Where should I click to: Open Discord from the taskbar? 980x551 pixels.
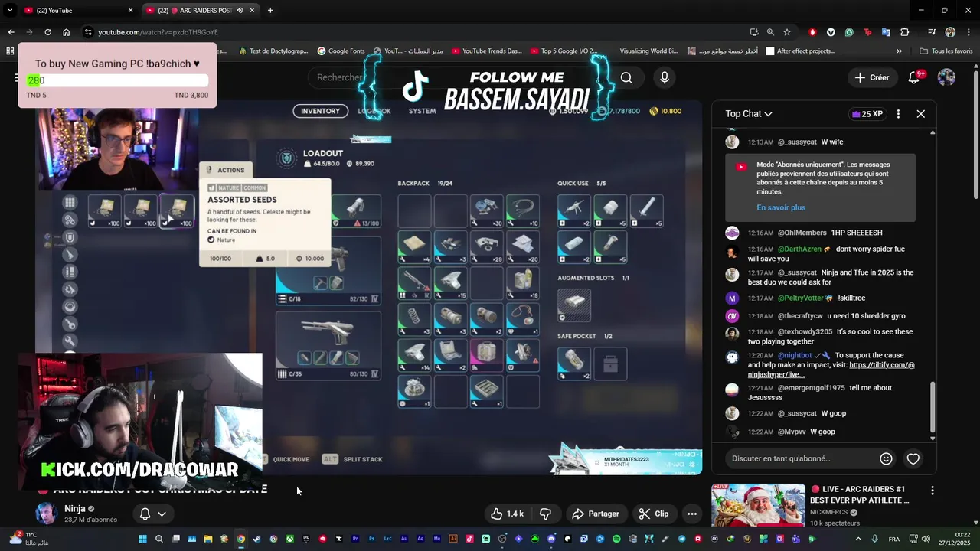551,539
